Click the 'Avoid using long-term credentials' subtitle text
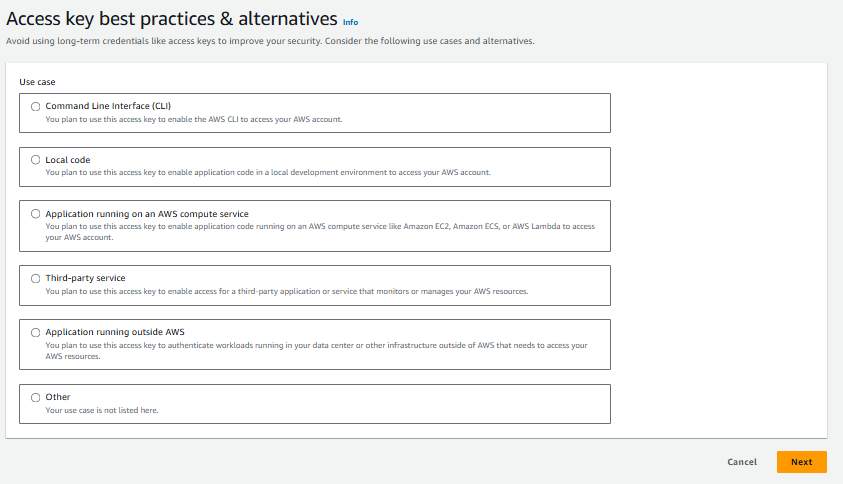Image resolution: width=843 pixels, height=484 pixels. (x=270, y=41)
